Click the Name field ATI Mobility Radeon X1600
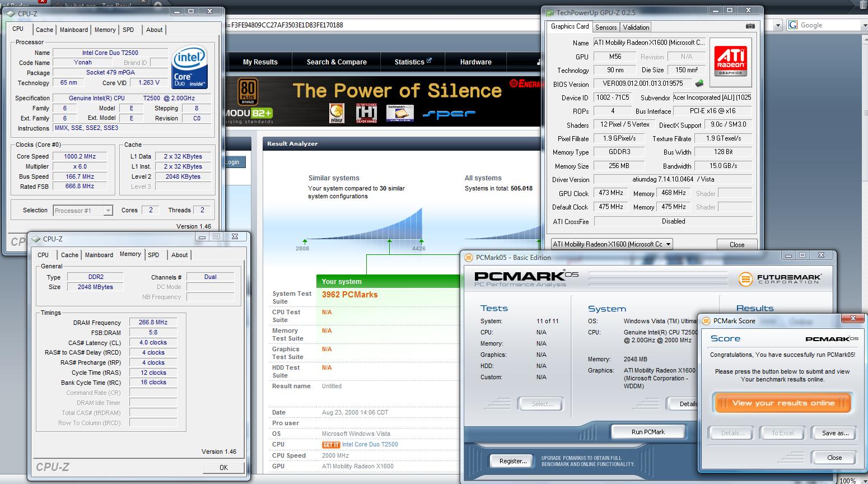This screenshot has width=868, height=484. click(649, 43)
